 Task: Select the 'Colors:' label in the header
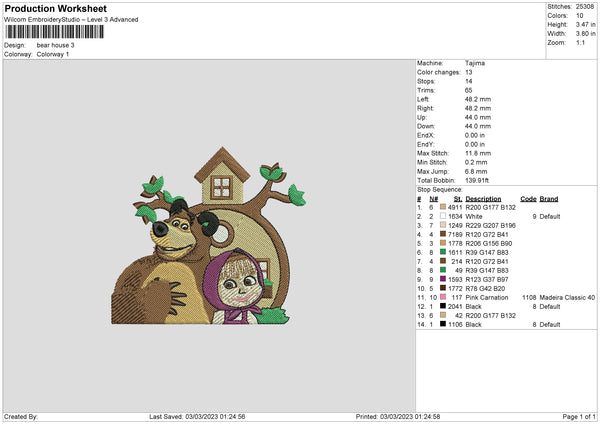(x=558, y=16)
